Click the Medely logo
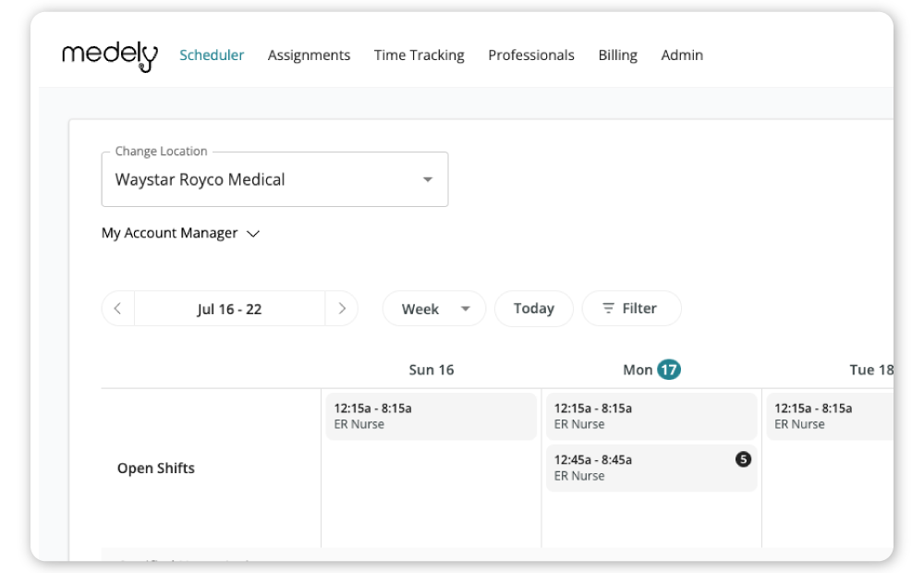The width and height of the screenshot is (924, 573). tap(109, 55)
